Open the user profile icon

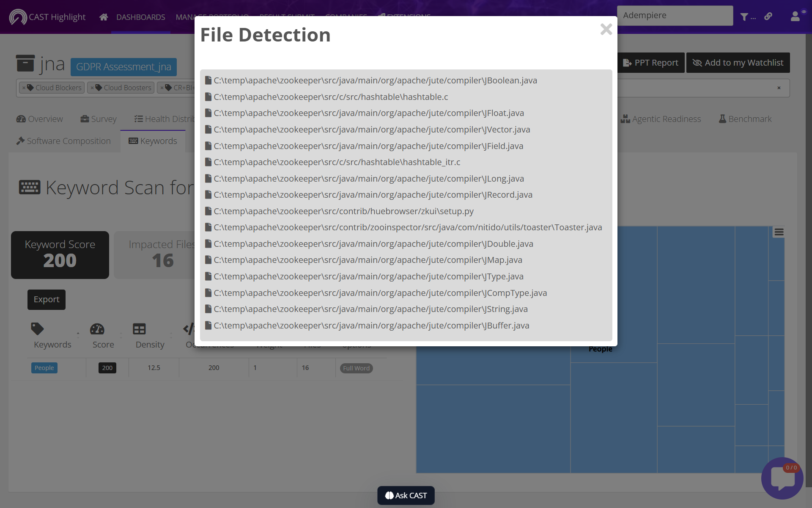click(x=795, y=17)
